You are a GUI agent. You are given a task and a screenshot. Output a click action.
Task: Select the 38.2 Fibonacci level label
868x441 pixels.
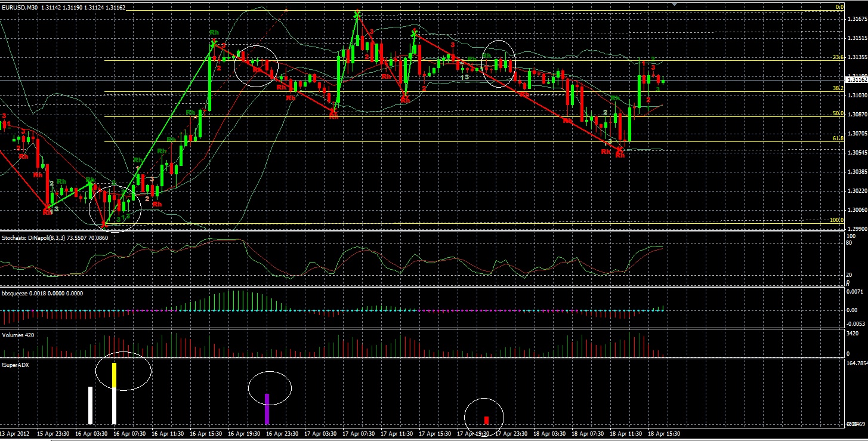(838, 88)
